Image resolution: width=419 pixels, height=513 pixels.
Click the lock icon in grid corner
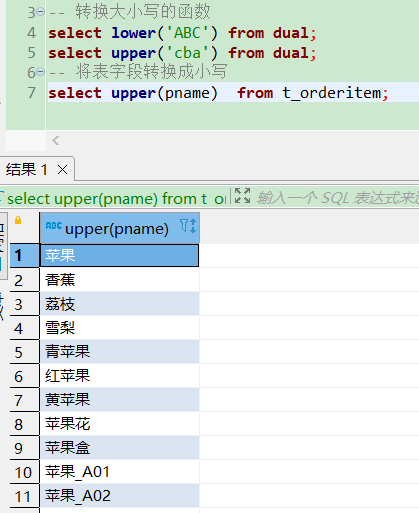click(18, 220)
